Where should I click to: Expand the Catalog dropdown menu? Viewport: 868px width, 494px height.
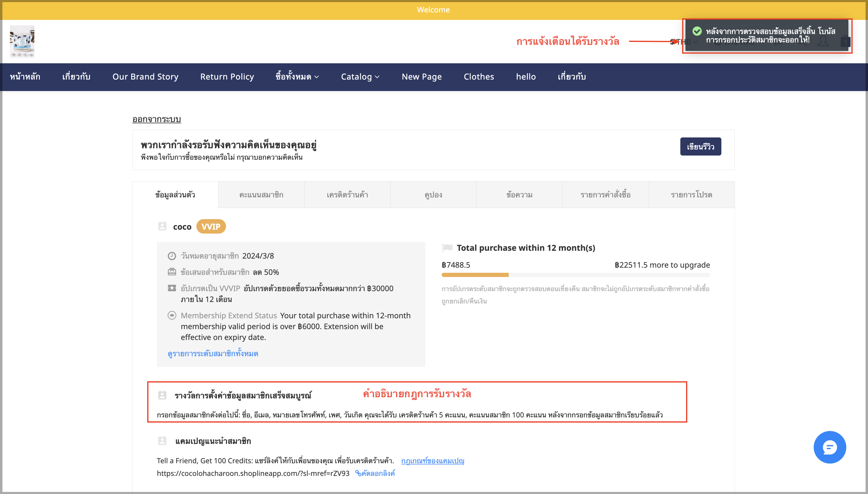click(360, 77)
